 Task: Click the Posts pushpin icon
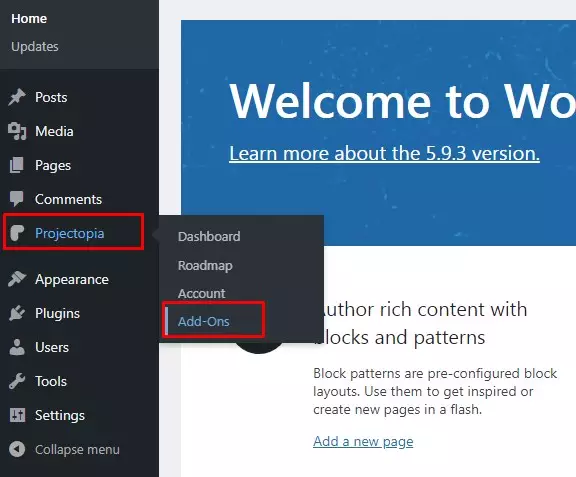point(17,97)
